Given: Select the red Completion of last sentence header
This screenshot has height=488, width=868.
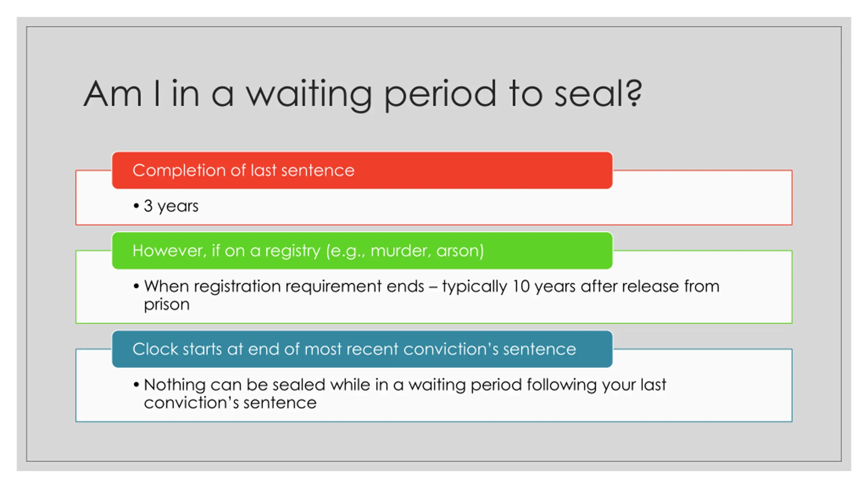Looking at the screenshot, I should coord(362,170).
